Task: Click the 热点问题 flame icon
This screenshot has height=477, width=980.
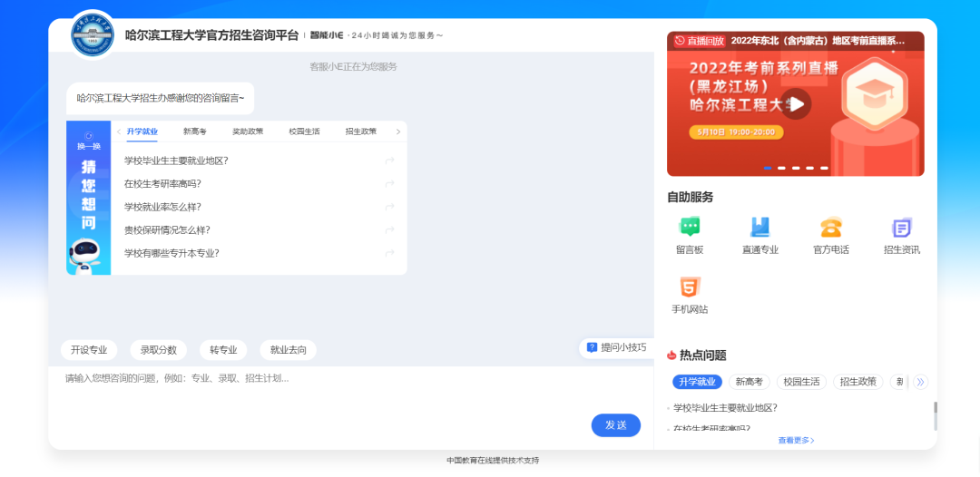Action: coord(671,355)
